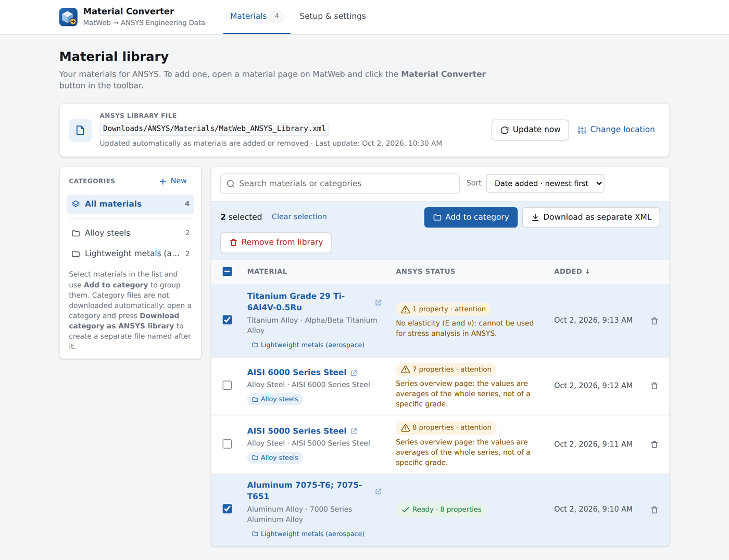
Task: Click the ANSYS STATUS column header
Action: [425, 271]
